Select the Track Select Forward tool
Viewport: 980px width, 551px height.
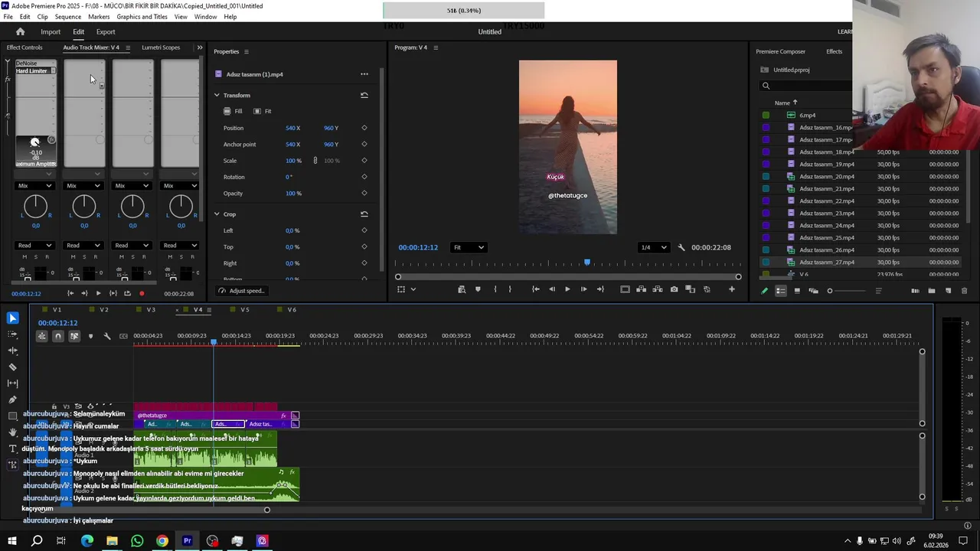12,334
